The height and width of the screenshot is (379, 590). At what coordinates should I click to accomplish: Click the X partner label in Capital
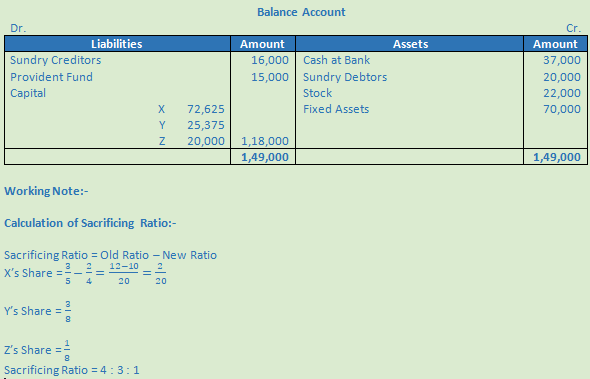pyautogui.click(x=161, y=109)
